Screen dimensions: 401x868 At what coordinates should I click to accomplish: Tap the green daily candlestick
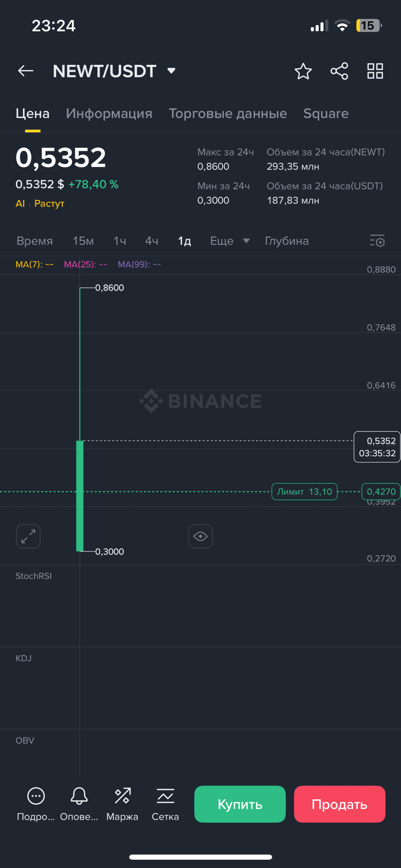tap(80, 496)
